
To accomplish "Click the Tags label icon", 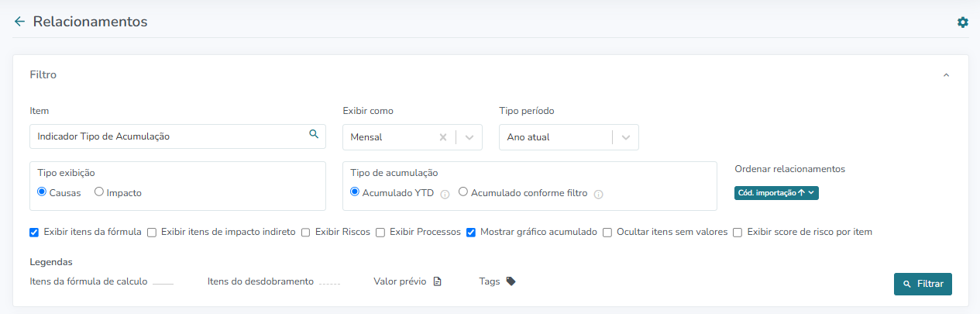I will (511, 281).
